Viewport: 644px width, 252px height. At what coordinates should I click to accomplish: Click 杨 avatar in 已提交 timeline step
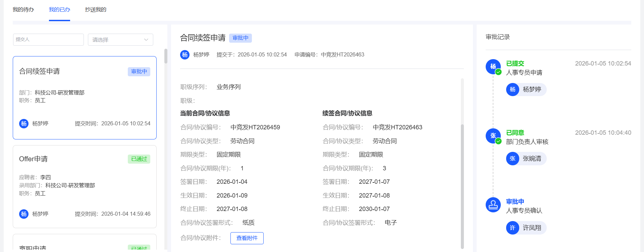pyautogui.click(x=493, y=67)
